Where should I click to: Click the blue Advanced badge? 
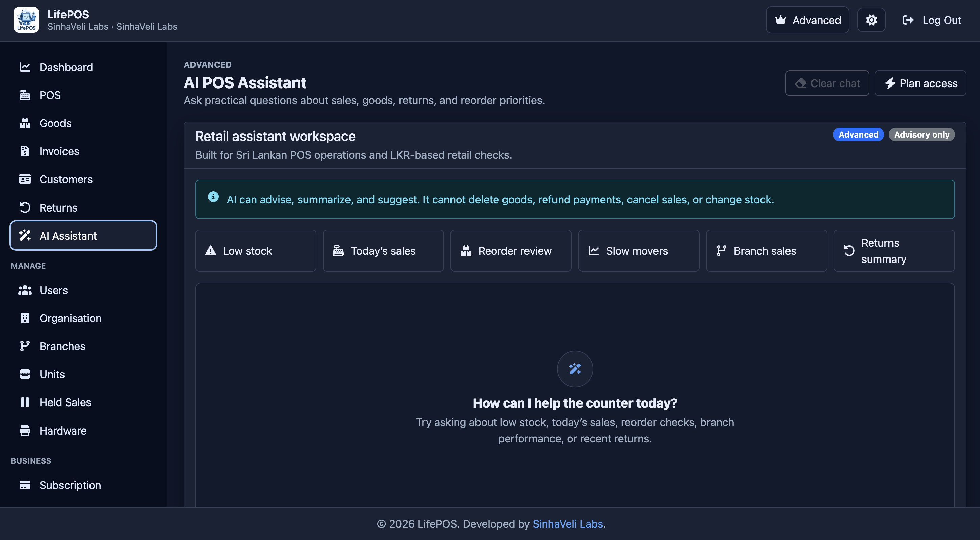858,134
